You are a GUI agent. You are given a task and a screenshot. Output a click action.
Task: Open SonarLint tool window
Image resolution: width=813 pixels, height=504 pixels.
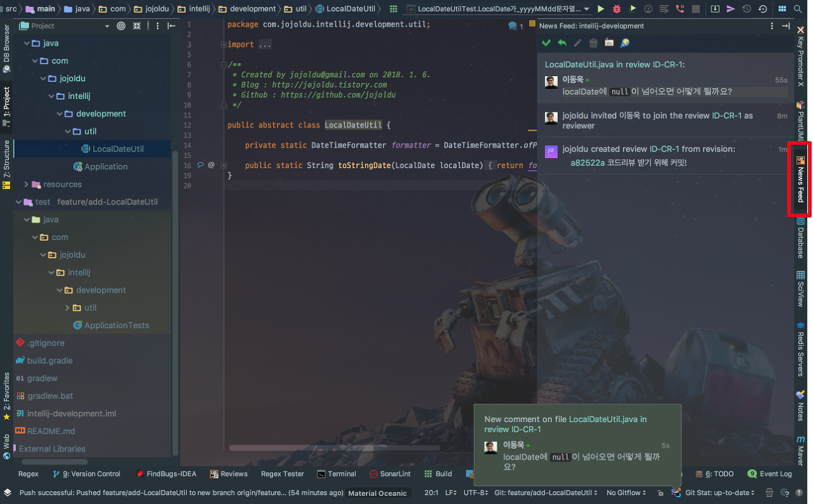point(390,474)
